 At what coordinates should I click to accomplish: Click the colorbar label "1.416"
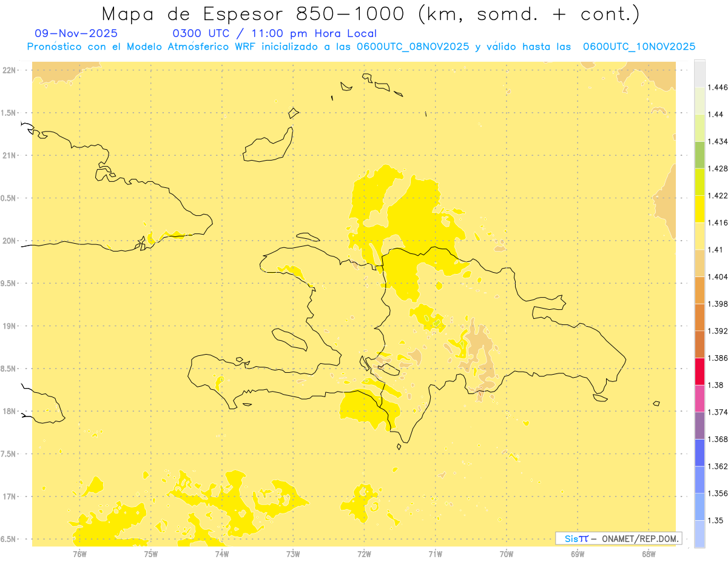(718, 222)
